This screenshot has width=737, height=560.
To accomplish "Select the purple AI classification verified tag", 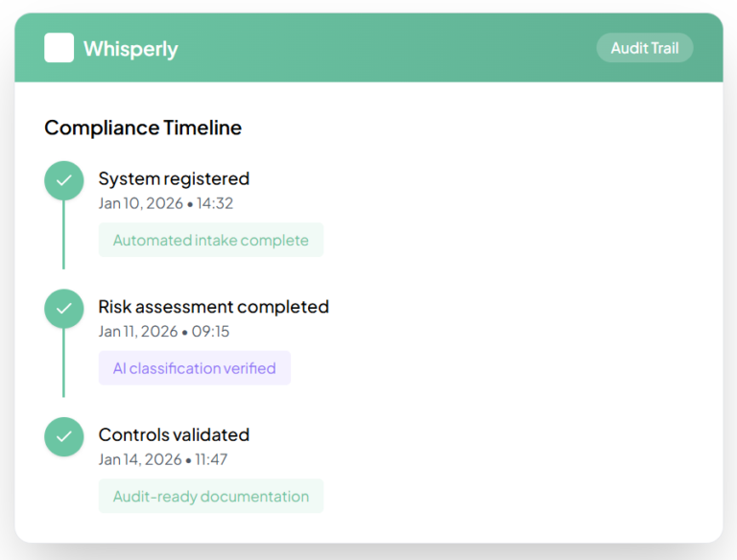I will tap(194, 368).
